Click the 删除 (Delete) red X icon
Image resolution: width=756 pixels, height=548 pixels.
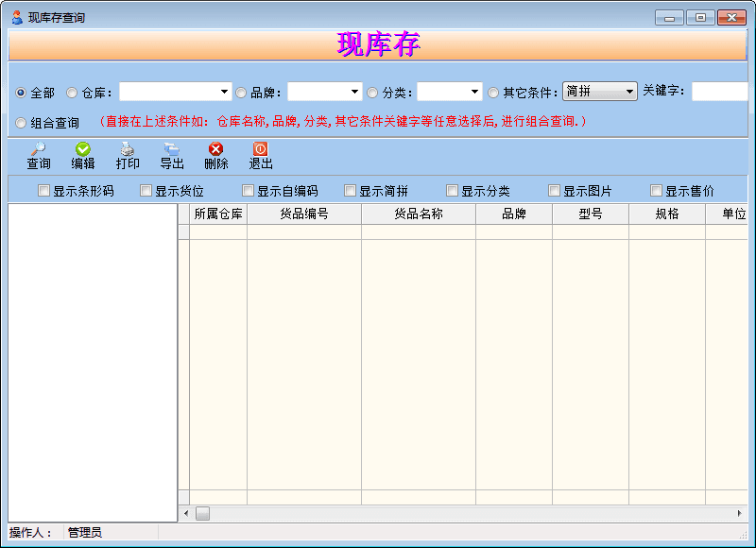click(216, 148)
